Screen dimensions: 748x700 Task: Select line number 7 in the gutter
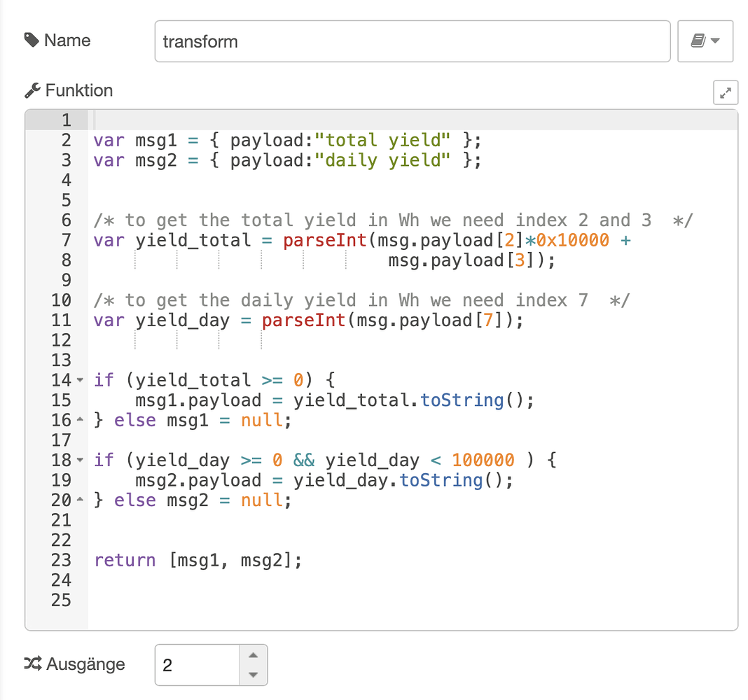coord(65,240)
